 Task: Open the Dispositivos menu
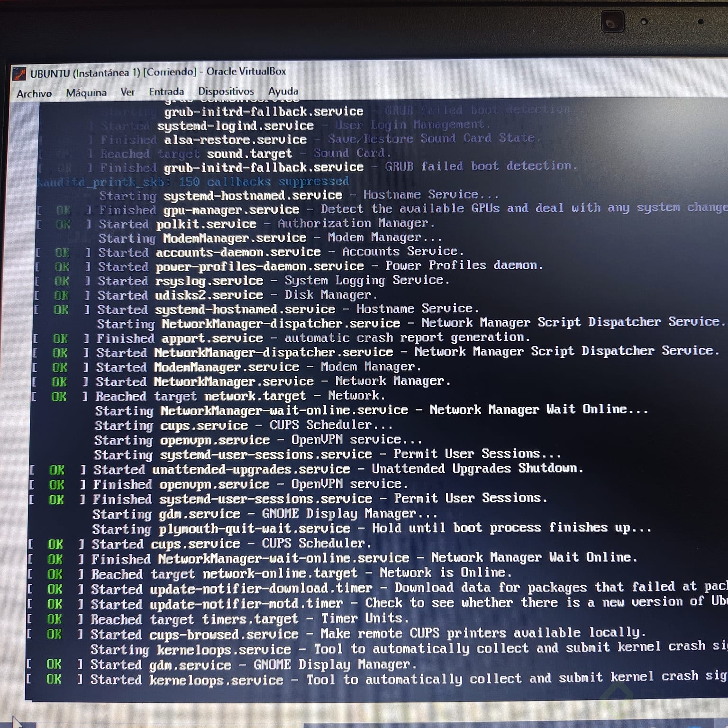click(x=226, y=91)
